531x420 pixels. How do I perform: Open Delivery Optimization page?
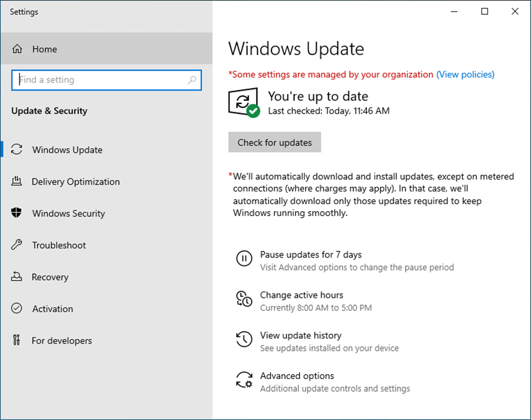click(106, 182)
